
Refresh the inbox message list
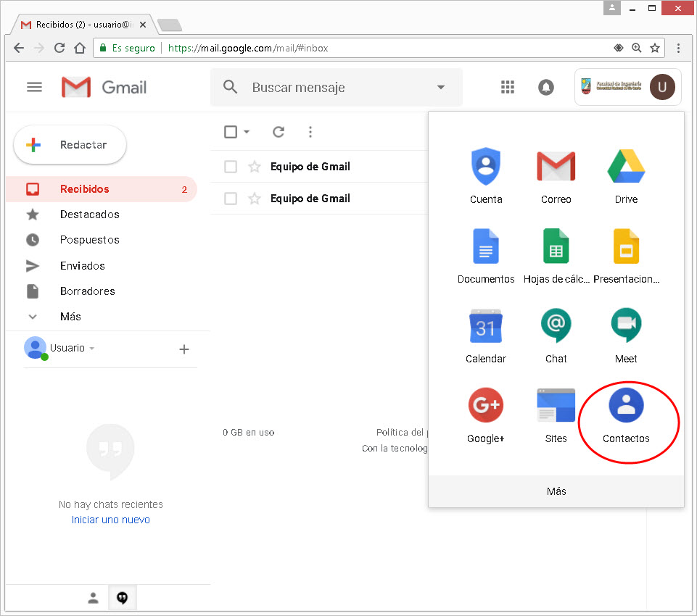(x=279, y=131)
